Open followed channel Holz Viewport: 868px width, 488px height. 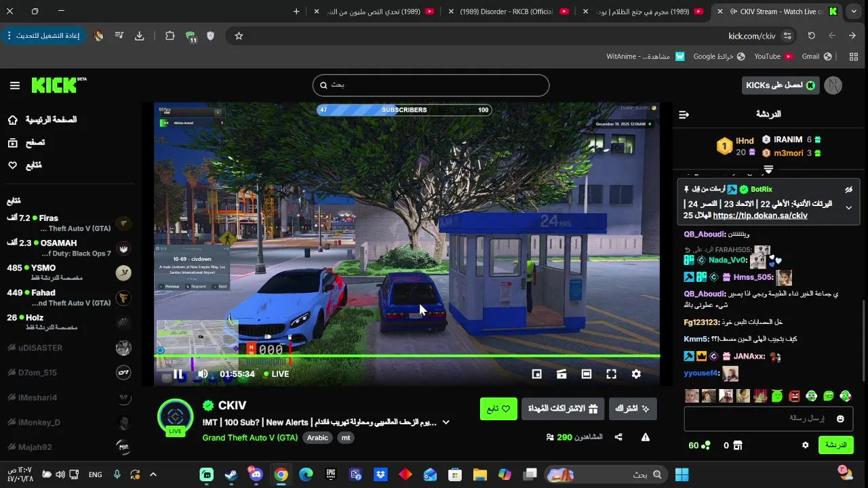(x=68, y=322)
